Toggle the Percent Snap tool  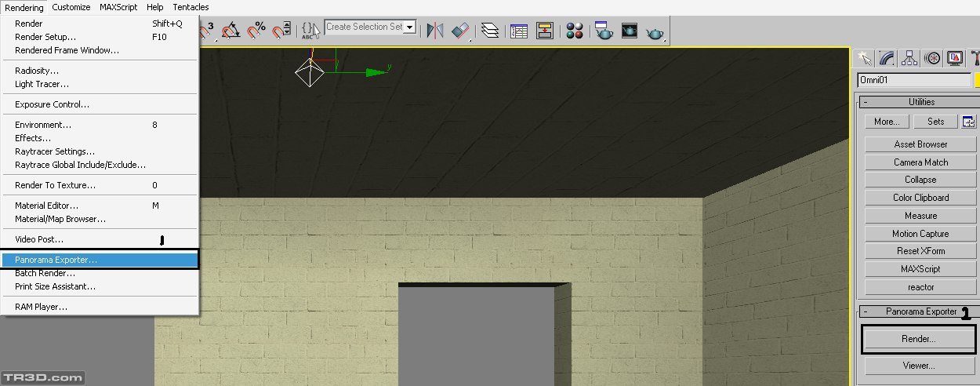257,31
